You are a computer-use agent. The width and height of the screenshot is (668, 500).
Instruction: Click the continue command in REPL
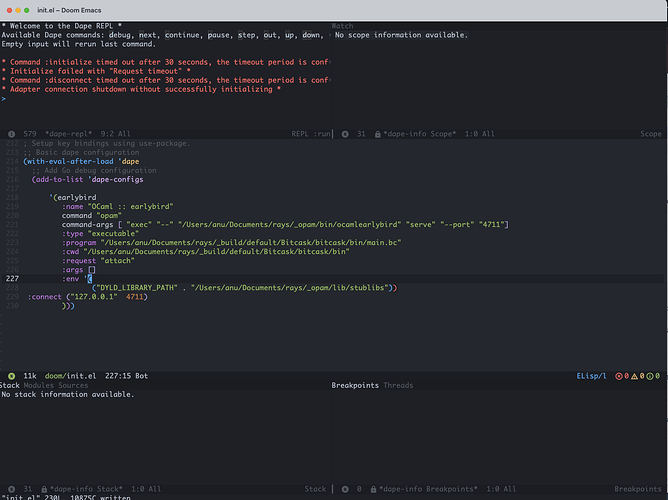pos(182,35)
